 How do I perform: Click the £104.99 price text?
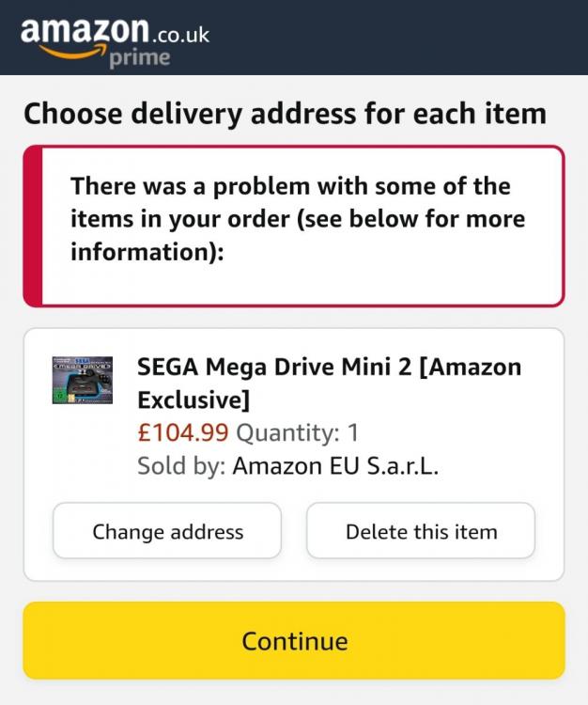[182, 433]
